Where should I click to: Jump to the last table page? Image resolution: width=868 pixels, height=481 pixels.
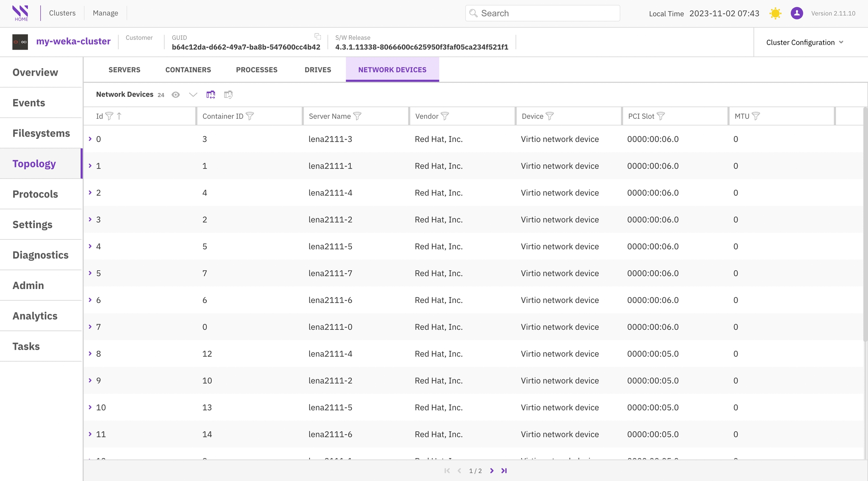coord(504,471)
